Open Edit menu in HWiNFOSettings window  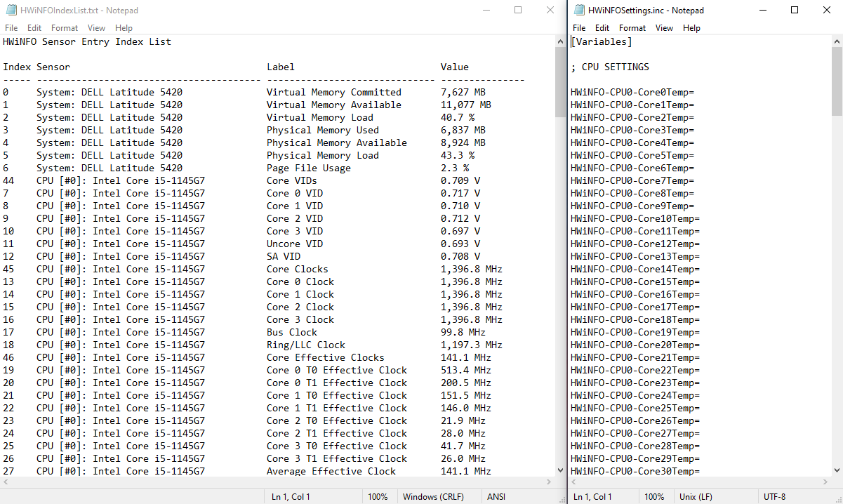602,28
